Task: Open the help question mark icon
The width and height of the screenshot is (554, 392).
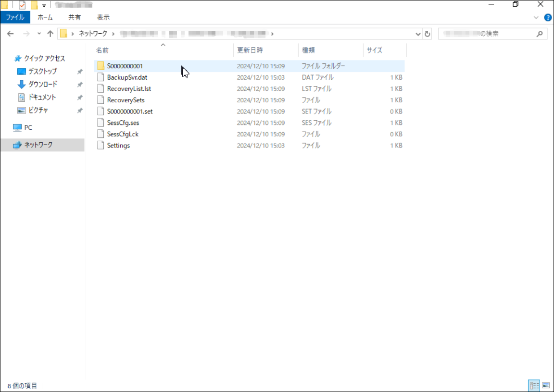Action: tap(548, 18)
